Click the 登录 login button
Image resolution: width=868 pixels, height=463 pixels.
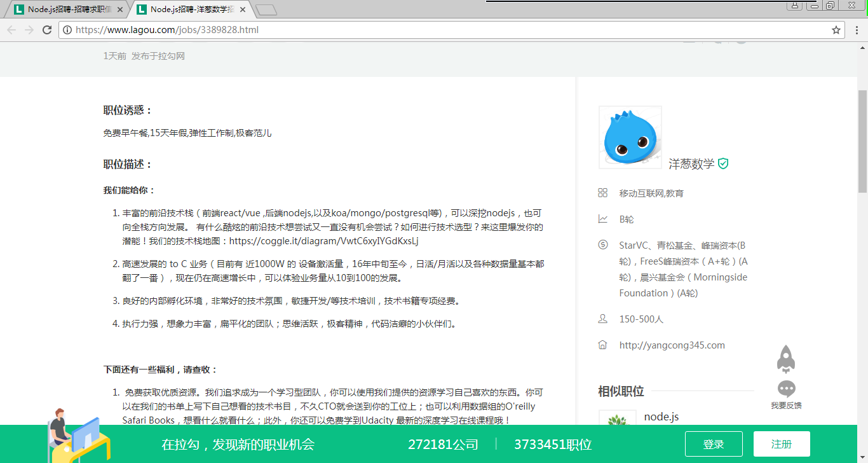pyautogui.click(x=714, y=444)
